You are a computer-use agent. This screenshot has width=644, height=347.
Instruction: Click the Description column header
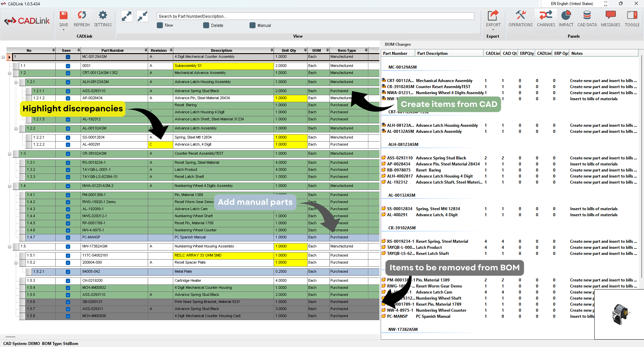pos(221,50)
